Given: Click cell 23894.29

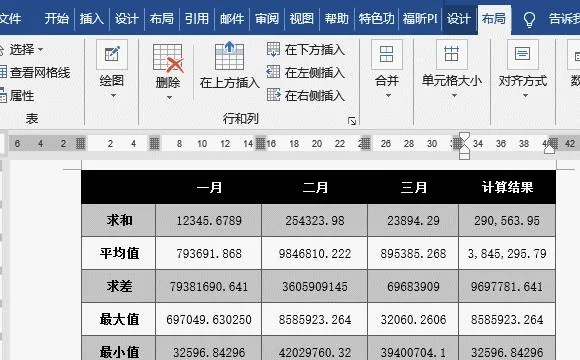Looking at the screenshot, I should click(413, 221).
